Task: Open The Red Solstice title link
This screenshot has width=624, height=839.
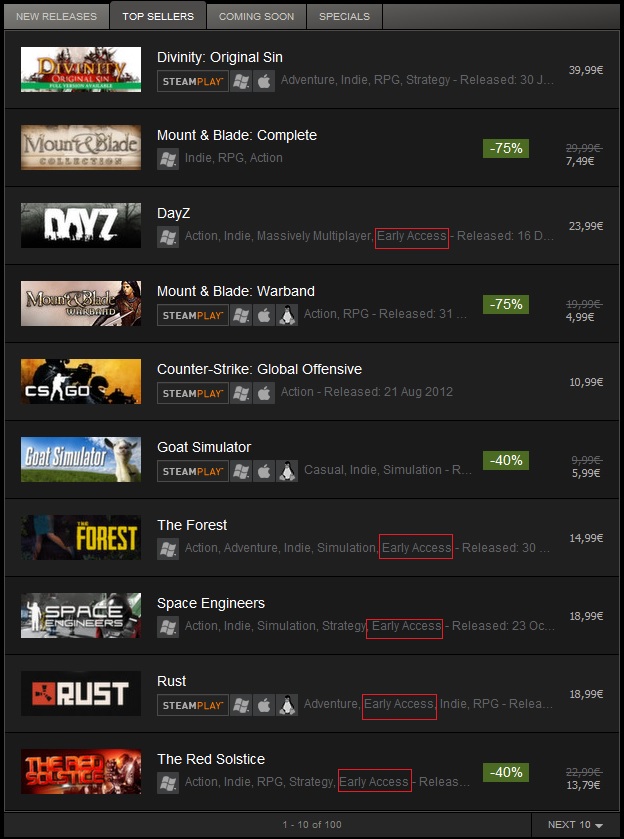Action: [211, 759]
